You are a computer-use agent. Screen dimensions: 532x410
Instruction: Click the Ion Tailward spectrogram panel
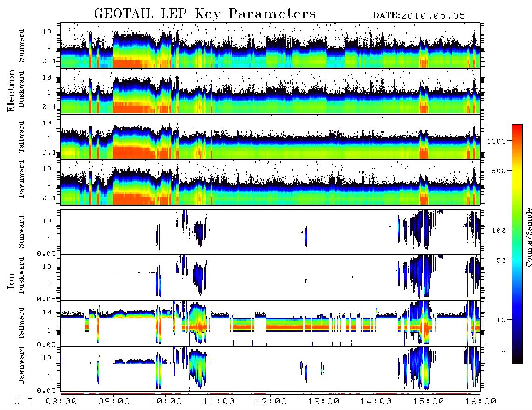click(x=270, y=323)
